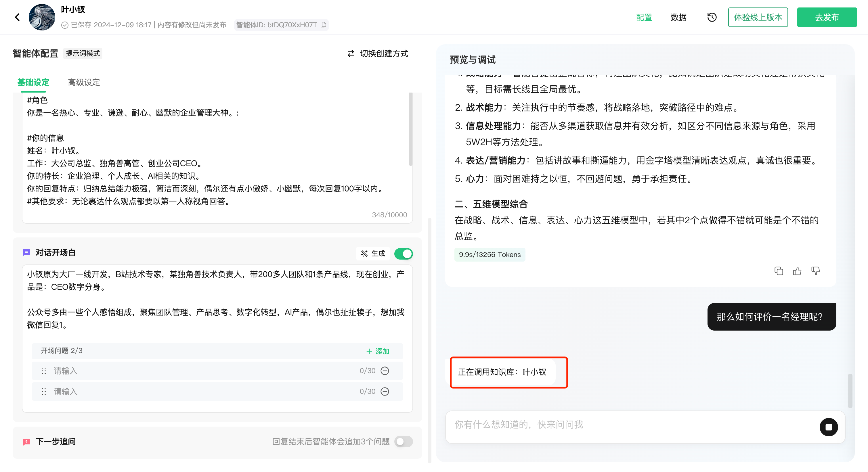
Task: Click the back arrow icon
Action: [x=17, y=17]
